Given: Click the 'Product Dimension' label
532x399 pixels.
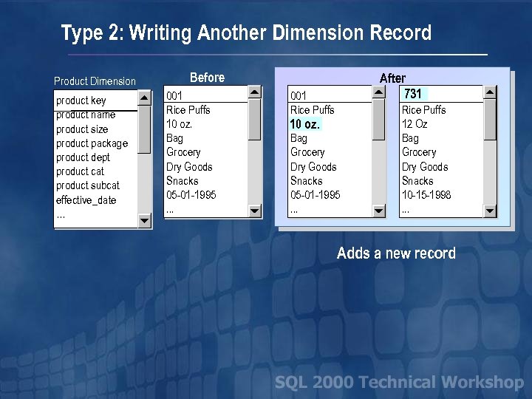Looking at the screenshot, I should 95,81.
